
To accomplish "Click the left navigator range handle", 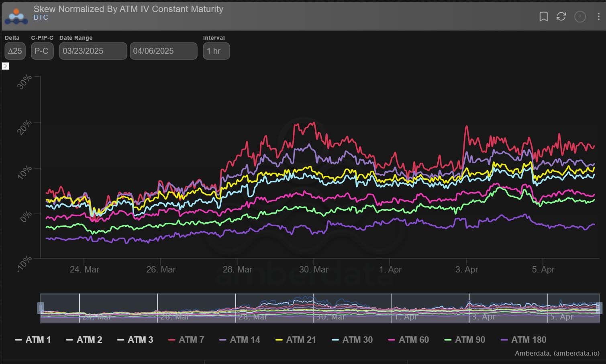I will point(41,308).
